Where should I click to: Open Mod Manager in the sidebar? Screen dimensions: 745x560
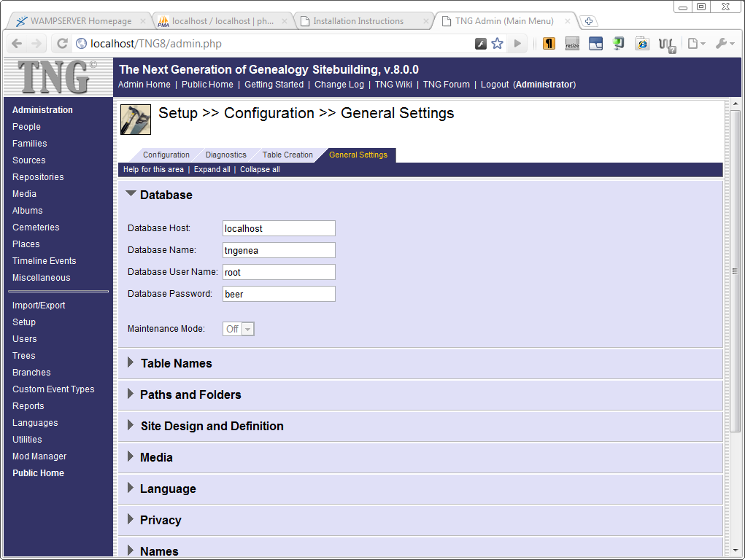pyautogui.click(x=39, y=456)
